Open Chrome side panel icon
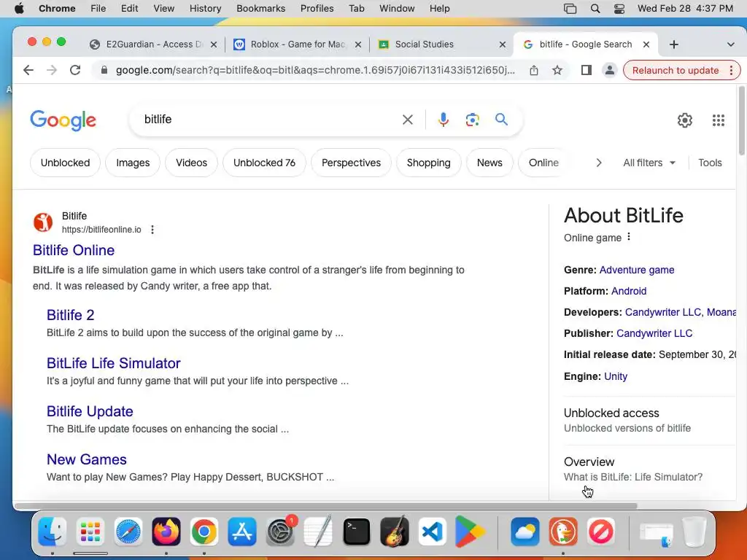The width and height of the screenshot is (747, 560). [x=587, y=71]
